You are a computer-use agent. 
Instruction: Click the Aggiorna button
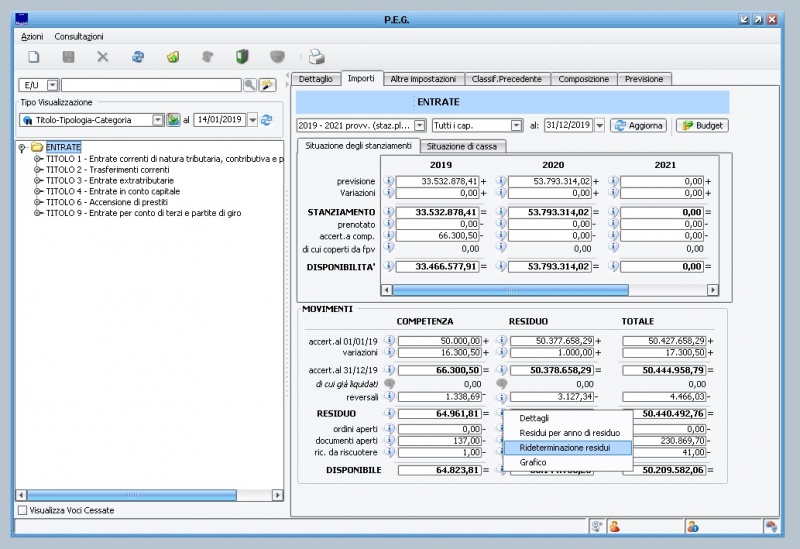tap(638, 126)
